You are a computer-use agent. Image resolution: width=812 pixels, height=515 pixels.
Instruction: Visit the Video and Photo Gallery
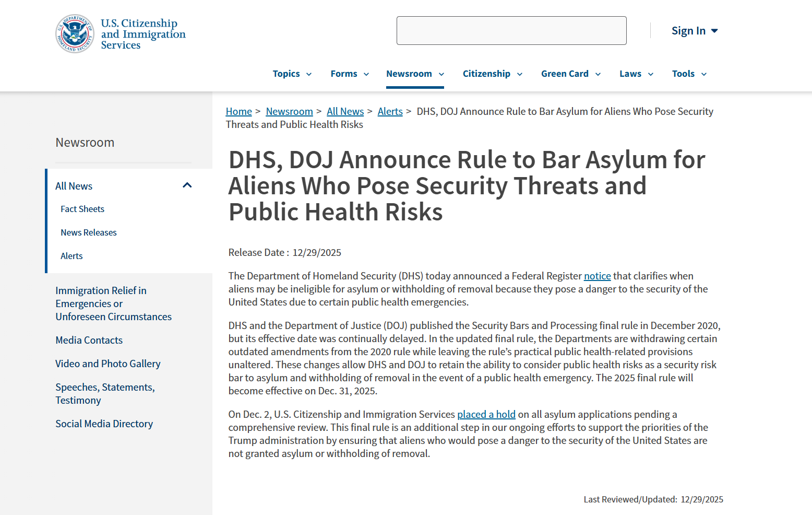108,364
